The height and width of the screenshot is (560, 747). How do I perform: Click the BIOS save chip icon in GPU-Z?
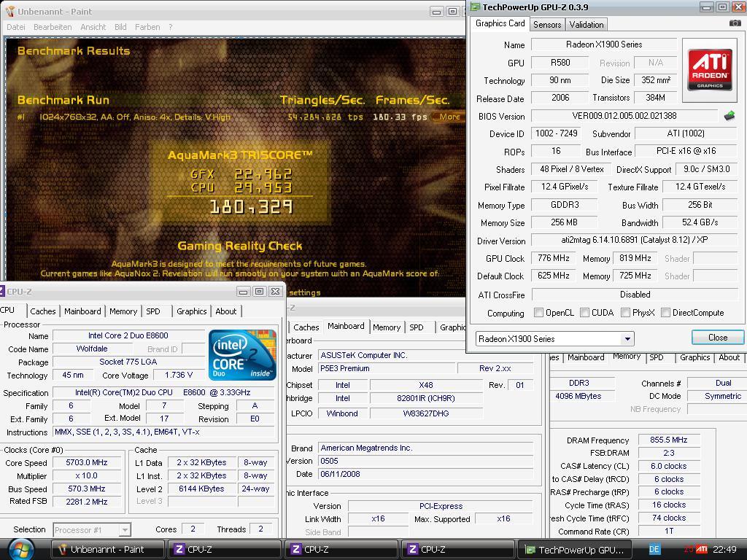pos(729,116)
